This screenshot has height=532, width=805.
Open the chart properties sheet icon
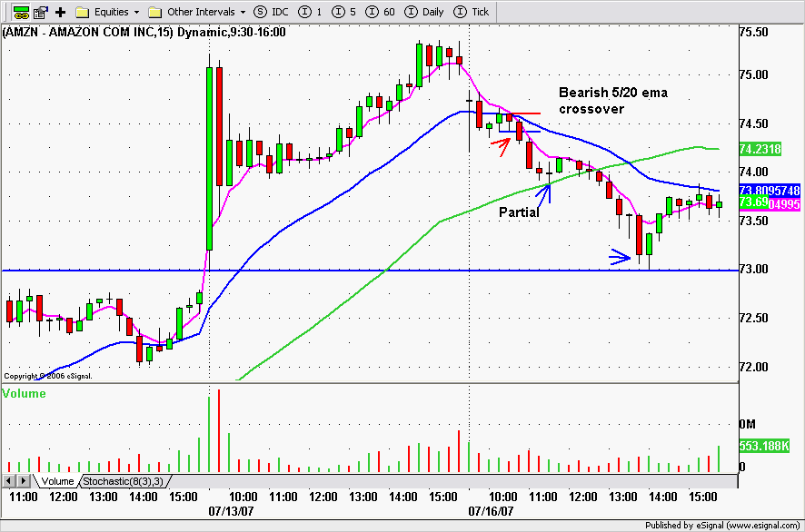41,12
